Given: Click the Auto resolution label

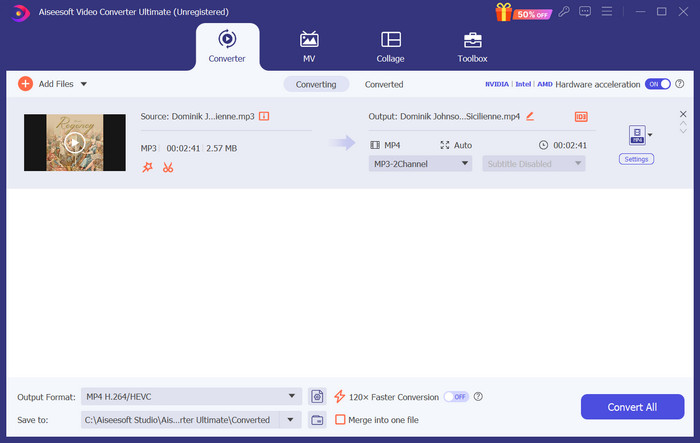Looking at the screenshot, I should tap(462, 145).
